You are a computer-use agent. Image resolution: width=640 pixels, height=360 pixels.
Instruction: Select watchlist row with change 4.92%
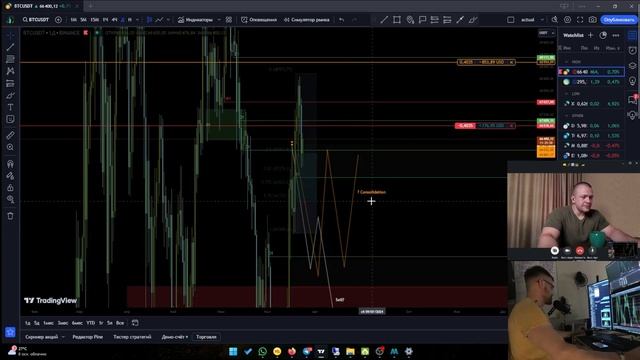591,104
